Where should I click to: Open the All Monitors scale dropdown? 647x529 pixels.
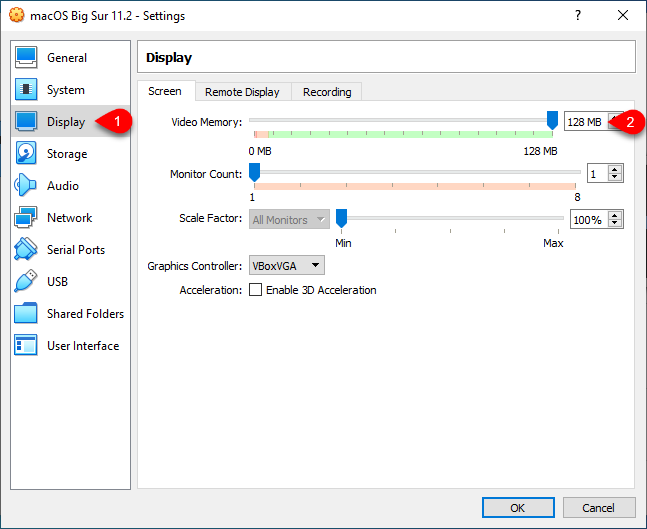(289, 220)
